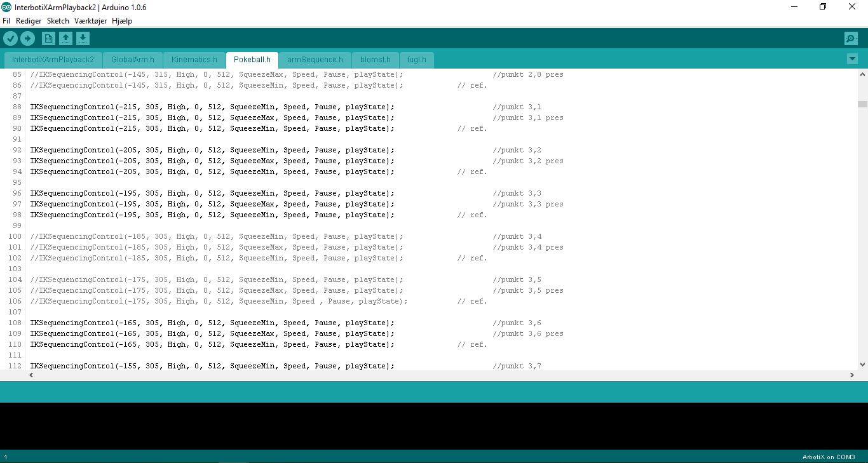Place cursor in line 108 code
The height and width of the screenshot is (463, 868).
tap(212, 323)
